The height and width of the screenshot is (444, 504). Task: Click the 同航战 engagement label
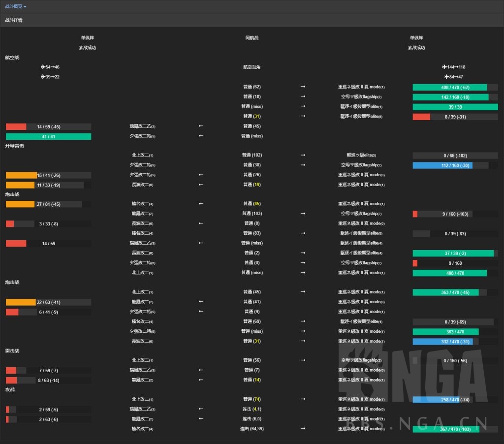[252, 38]
